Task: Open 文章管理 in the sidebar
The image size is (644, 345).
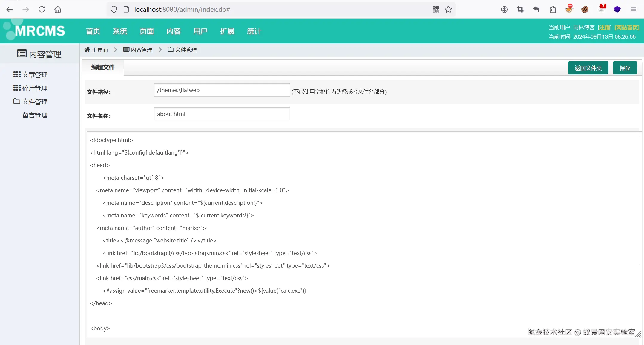Action: click(35, 75)
